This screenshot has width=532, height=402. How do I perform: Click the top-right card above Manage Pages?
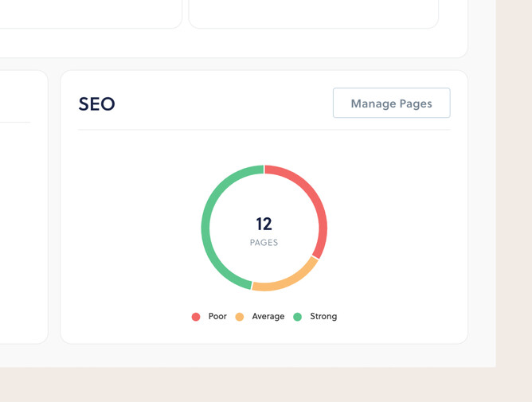[x=313, y=12]
